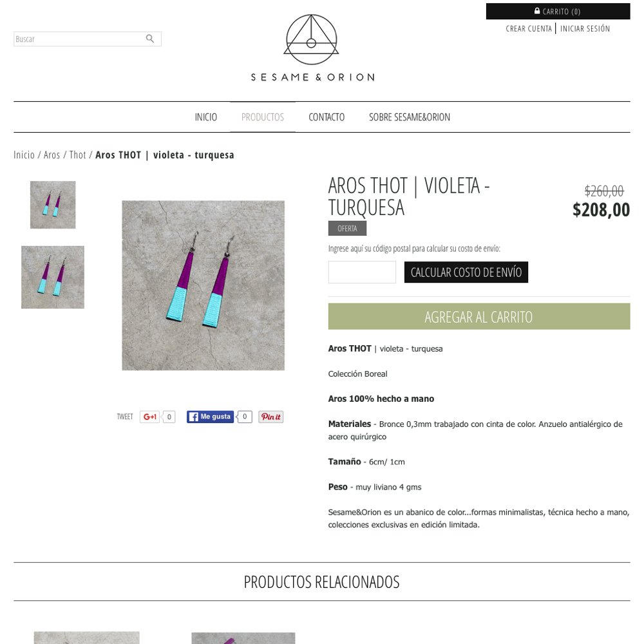Click the search magnifier icon
Viewport: 644px width, 644px height.
(x=150, y=39)
